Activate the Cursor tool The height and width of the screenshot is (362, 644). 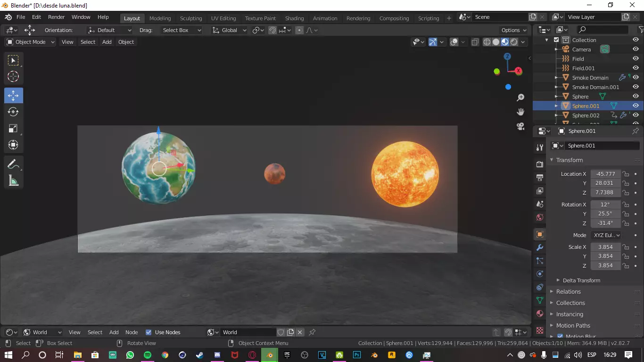pos(13,76)
